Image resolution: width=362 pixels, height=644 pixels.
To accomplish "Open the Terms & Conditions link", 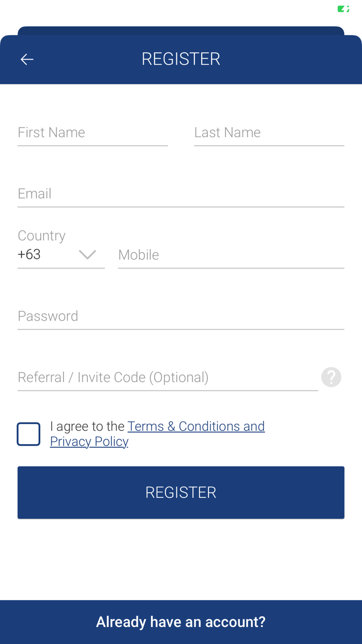I will pos(196,426).
